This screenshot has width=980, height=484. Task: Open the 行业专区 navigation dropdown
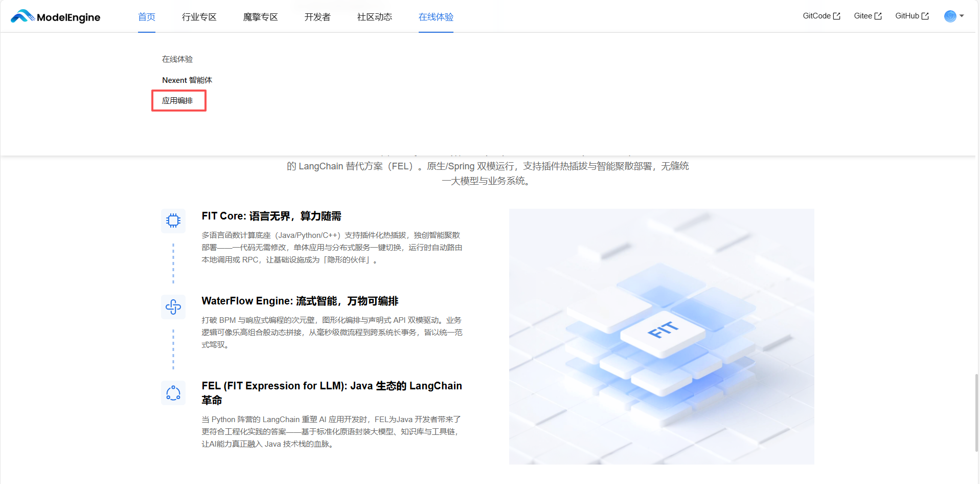tap(199, 17)
